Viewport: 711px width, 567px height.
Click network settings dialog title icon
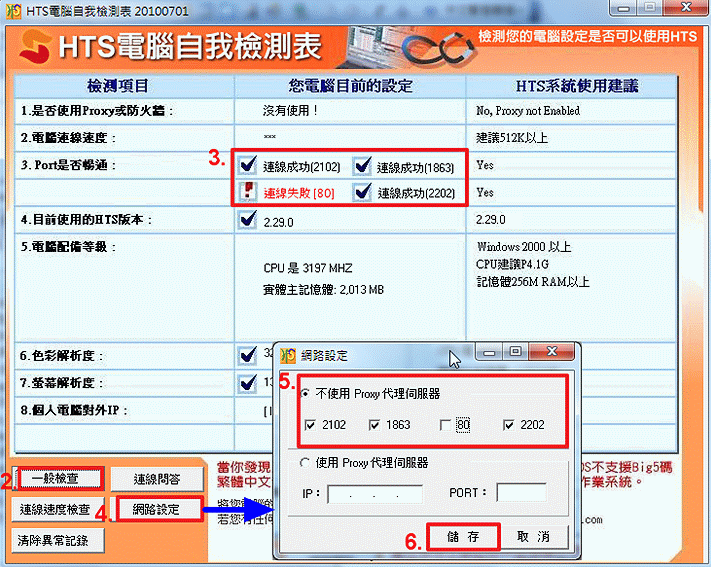[x=288, y=355]
